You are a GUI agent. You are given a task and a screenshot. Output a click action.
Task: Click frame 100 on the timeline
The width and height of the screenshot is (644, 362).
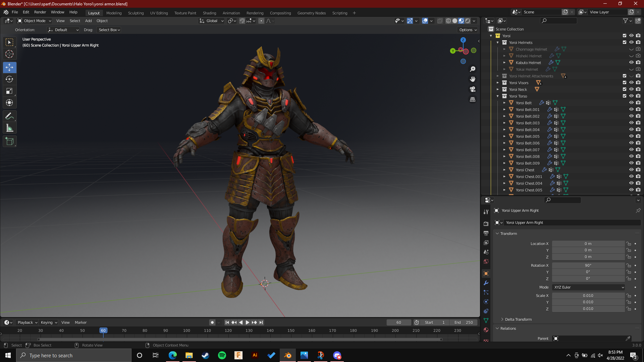tap(186, 330)
